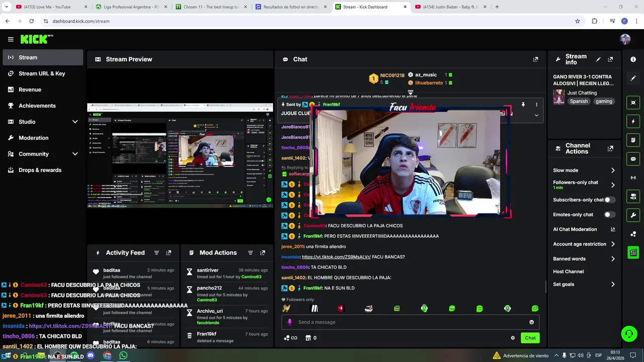The width and height of the screenshot is (644, 362).
Task: Click the pin icon on pinned message
Action: [523, 105]
